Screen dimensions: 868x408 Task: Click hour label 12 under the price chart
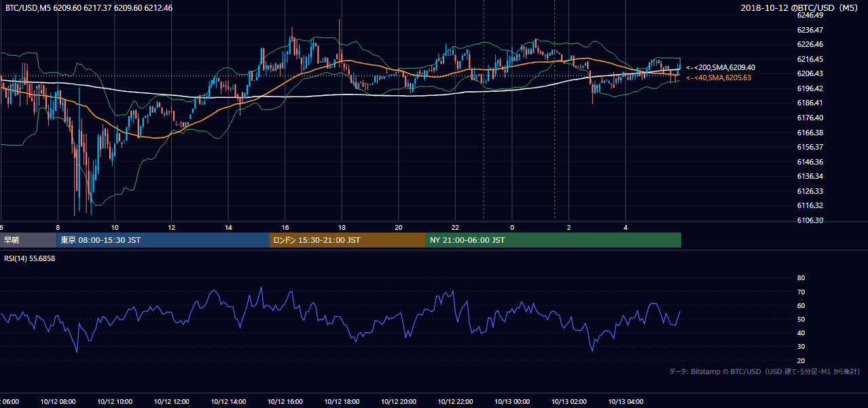click(172, 227)
